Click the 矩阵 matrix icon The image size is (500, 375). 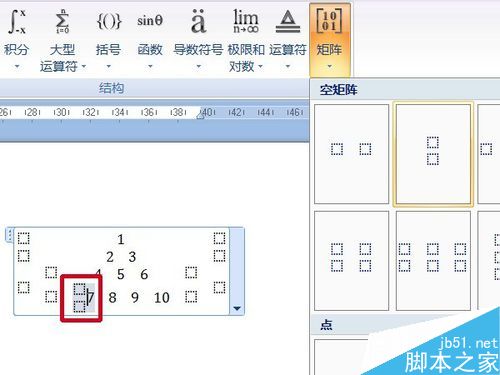click(x=329, y=21)
